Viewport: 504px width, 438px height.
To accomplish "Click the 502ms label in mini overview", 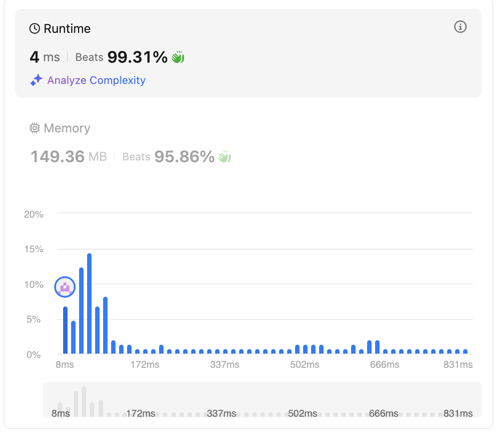I will pyautogui.click(x=303, y=413).
